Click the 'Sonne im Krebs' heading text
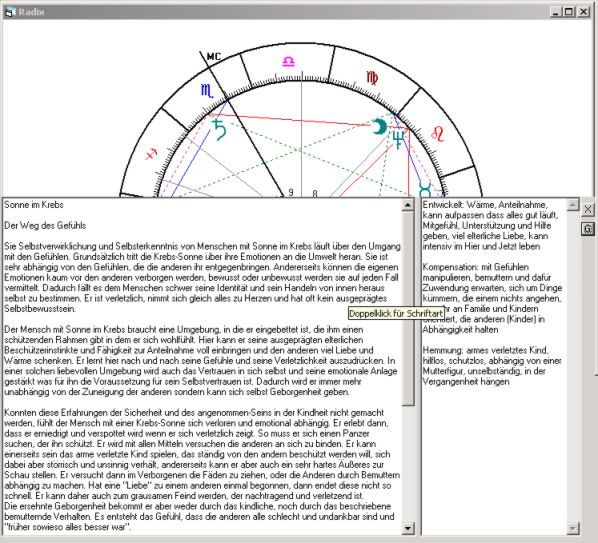 click(x=34, y=205)
